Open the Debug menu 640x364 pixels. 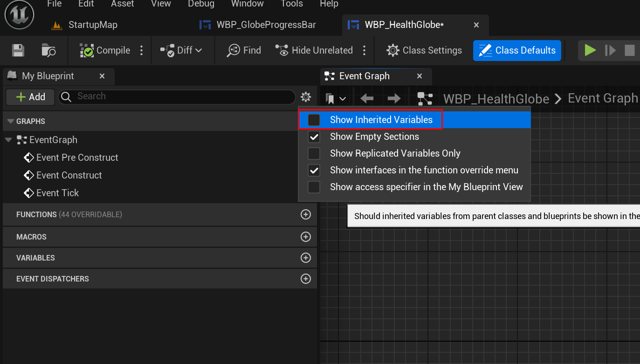201,4
